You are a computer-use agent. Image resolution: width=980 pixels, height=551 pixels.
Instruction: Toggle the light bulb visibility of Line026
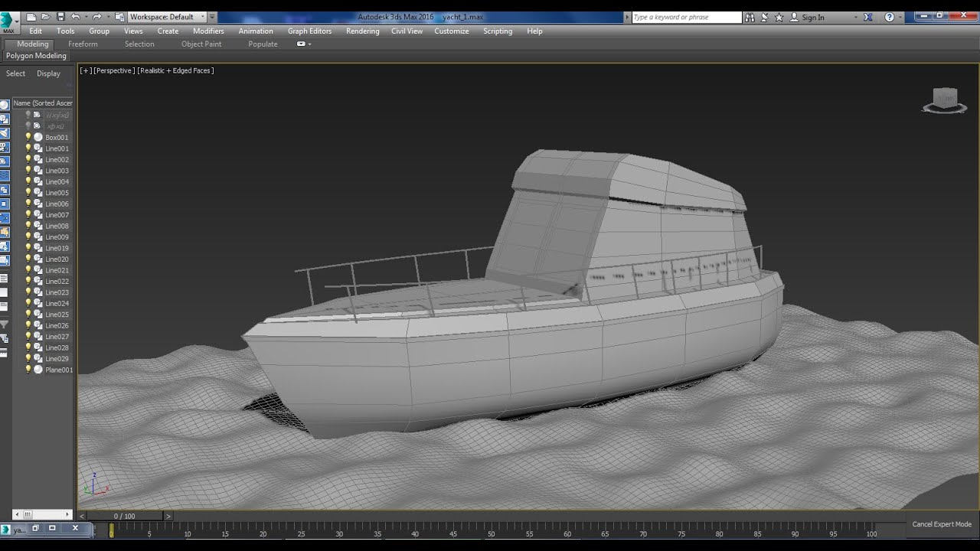pos(28,326)
